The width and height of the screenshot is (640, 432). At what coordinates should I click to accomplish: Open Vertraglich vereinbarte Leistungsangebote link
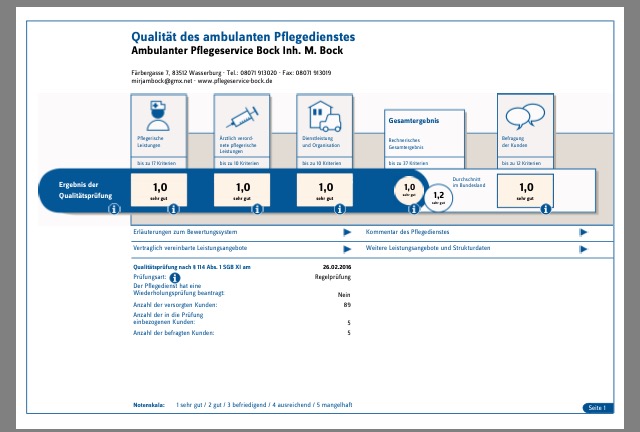[x=190, y=248]
